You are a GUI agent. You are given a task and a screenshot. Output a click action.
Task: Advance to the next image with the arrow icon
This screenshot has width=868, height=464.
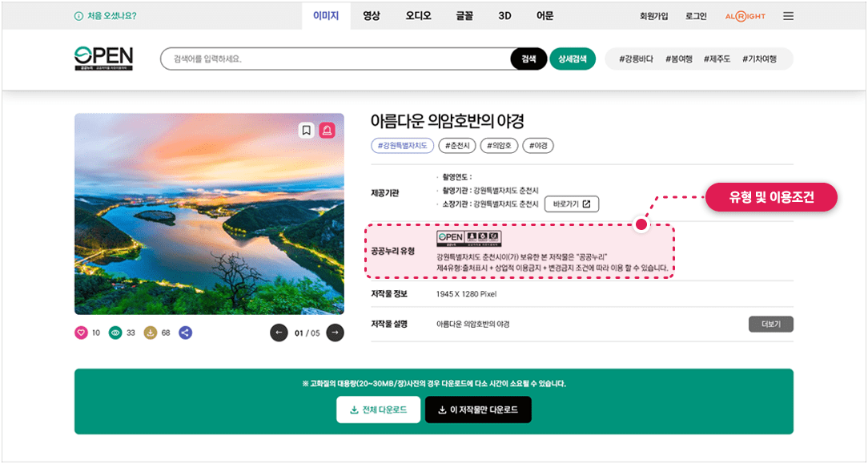[335, 333]
